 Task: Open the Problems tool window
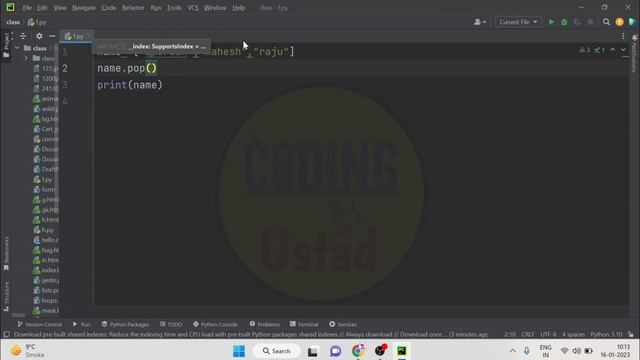264,324
